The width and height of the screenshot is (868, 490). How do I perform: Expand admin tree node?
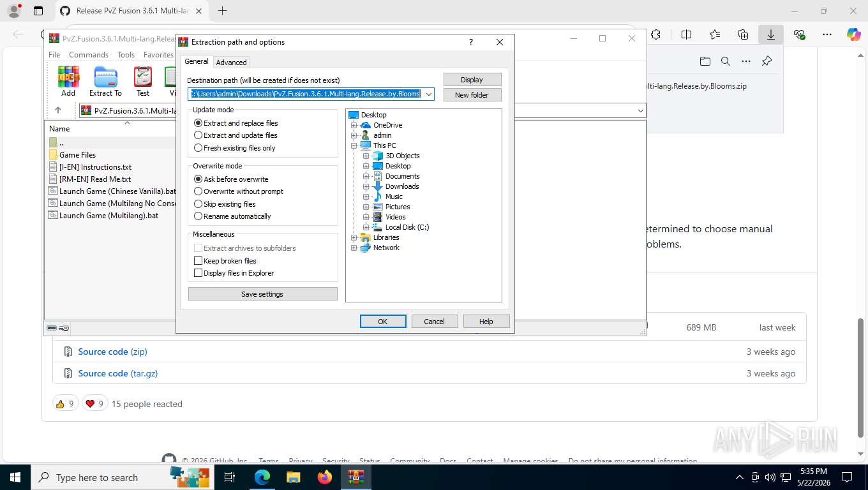(x=354, y=135)
